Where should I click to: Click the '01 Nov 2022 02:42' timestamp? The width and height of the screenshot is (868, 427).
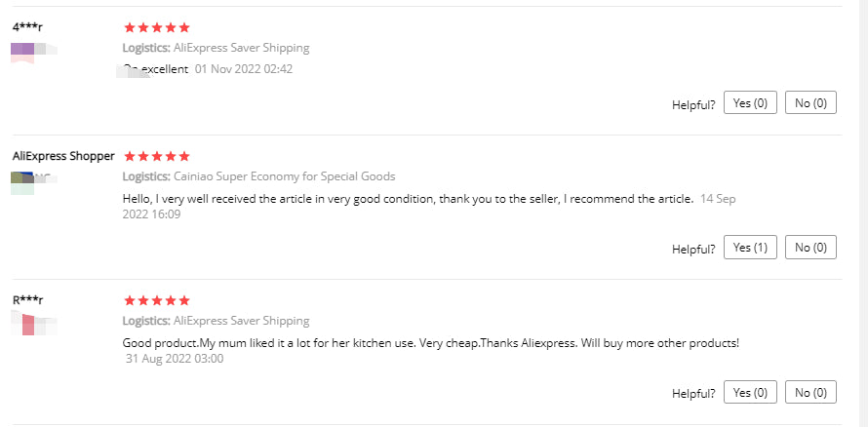pos(244,69)
